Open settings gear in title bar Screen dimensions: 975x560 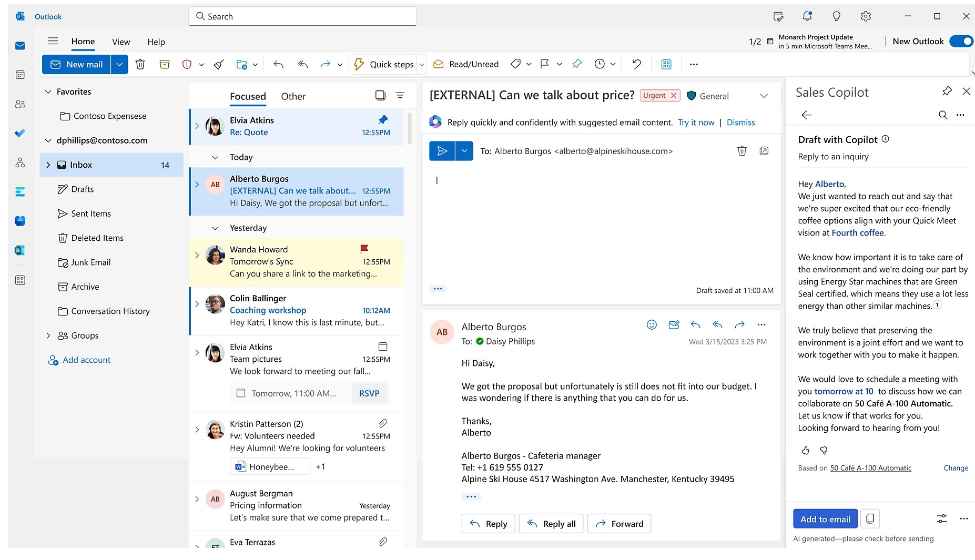866,16
